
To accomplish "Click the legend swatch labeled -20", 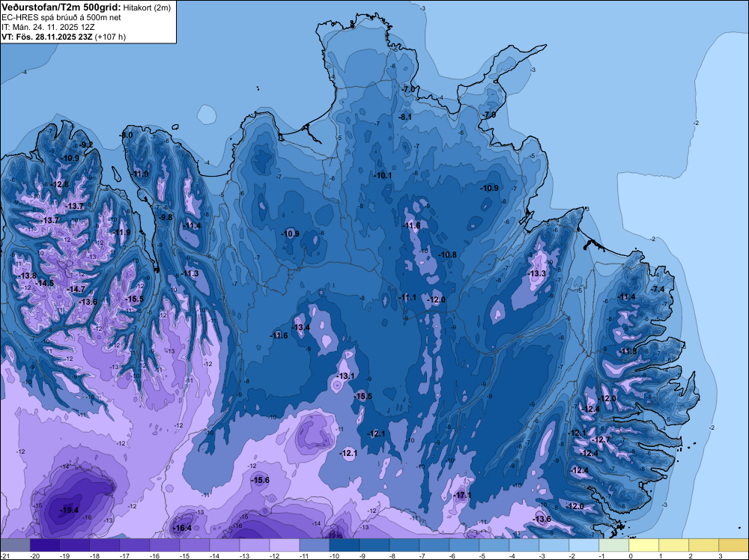I will [44, 545].
